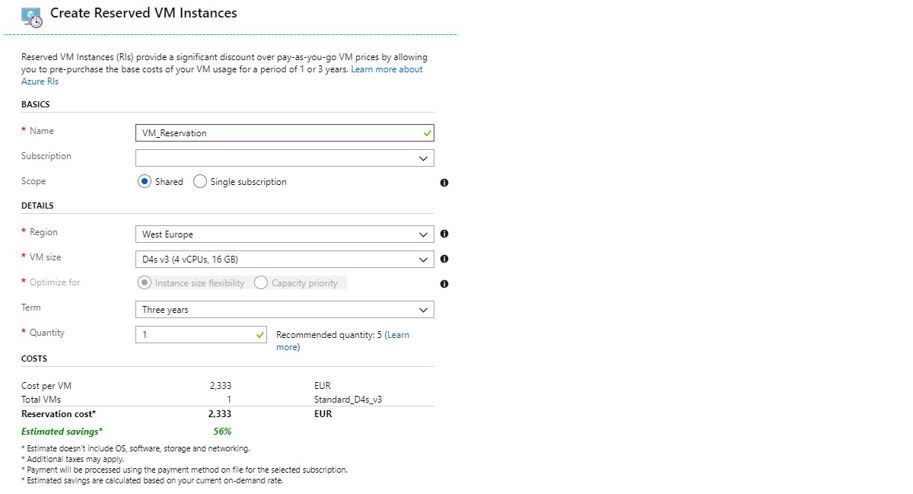Viewport: 913px width, 494px height.
Task: Select Instance size flexibility option
Action: [144, 283]
